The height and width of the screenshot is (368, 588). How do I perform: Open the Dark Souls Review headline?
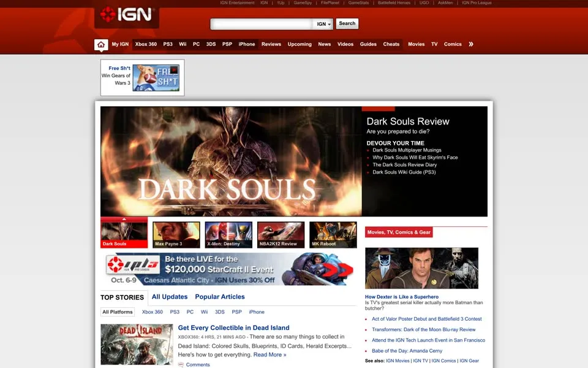(408, 121)
